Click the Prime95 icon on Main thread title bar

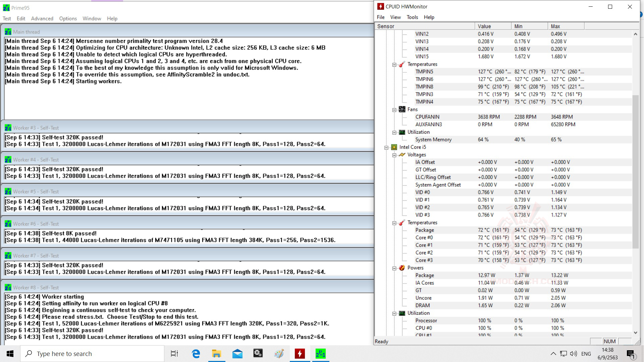(8, 32)
